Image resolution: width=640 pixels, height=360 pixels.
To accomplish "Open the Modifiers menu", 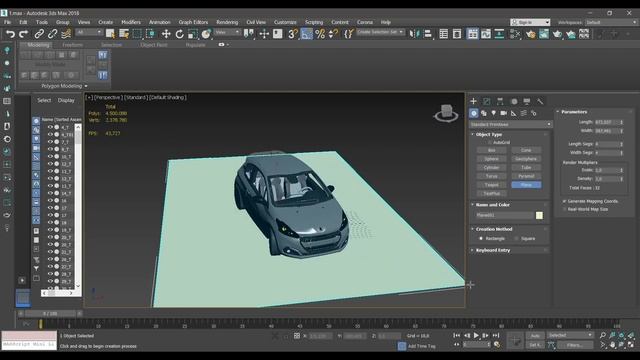I will click(131, 22).
